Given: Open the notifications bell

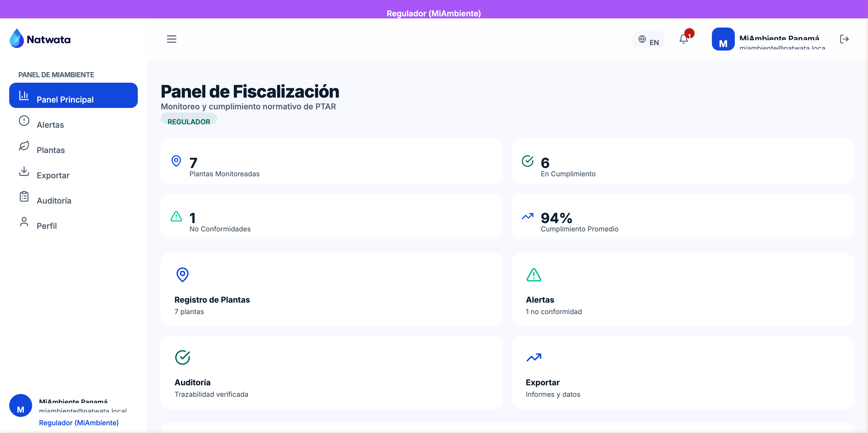Looking at the screenshot, I should 684,39.
